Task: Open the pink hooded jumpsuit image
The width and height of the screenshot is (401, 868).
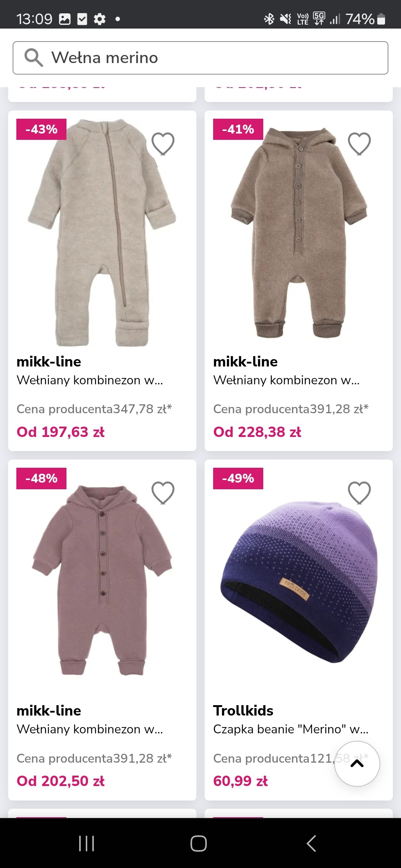Action: [x=102, y=581]
